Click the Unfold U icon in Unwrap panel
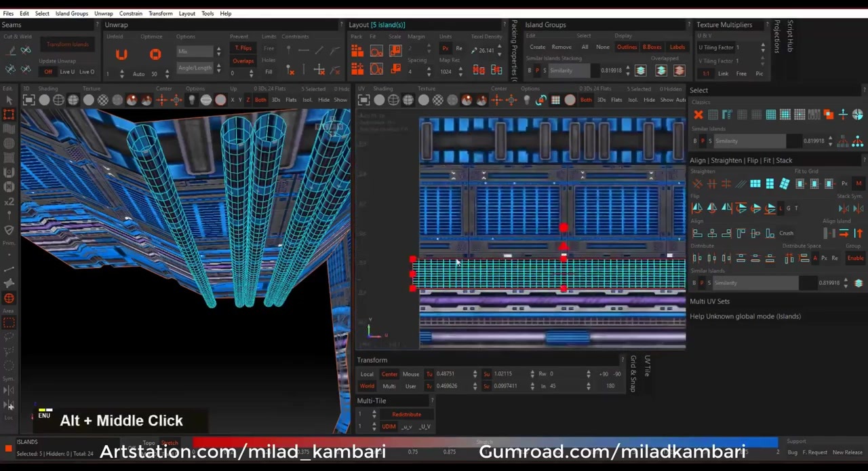 point(121,54)
